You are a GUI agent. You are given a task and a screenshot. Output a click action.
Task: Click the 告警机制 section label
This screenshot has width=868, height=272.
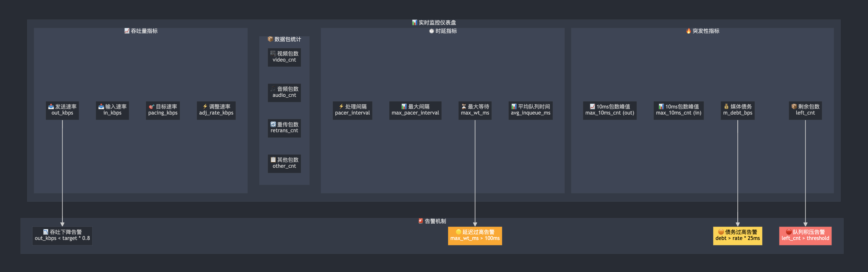click(x=435, y=221)
